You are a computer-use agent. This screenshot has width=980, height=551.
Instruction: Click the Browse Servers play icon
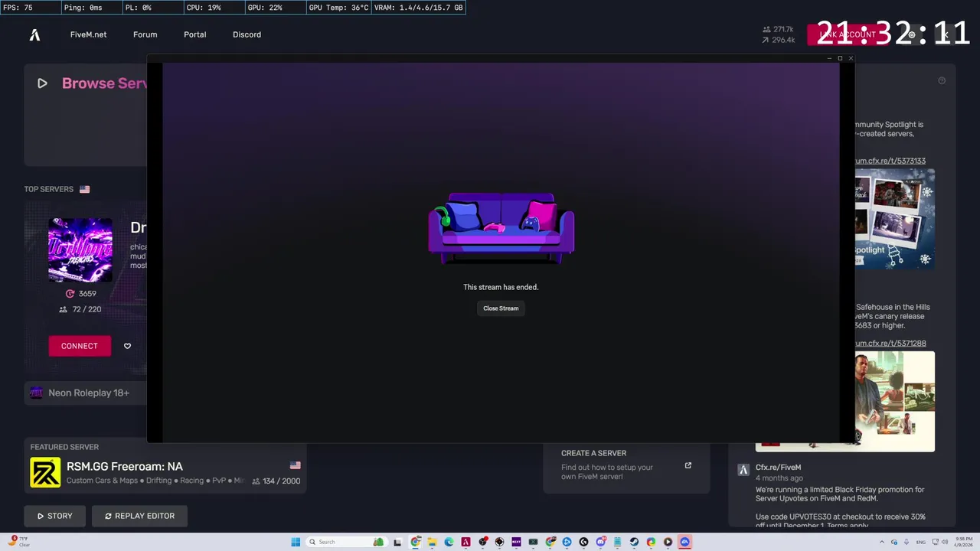[42, 83]
